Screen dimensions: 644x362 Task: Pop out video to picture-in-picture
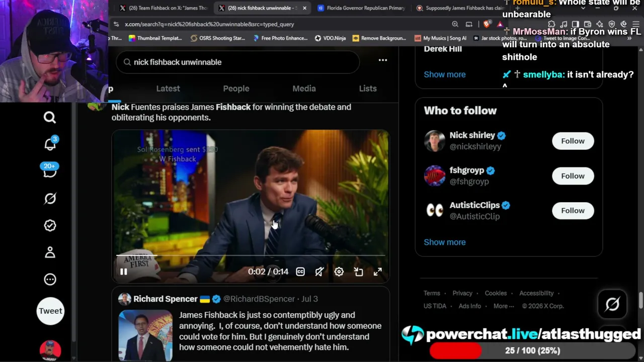358,272
